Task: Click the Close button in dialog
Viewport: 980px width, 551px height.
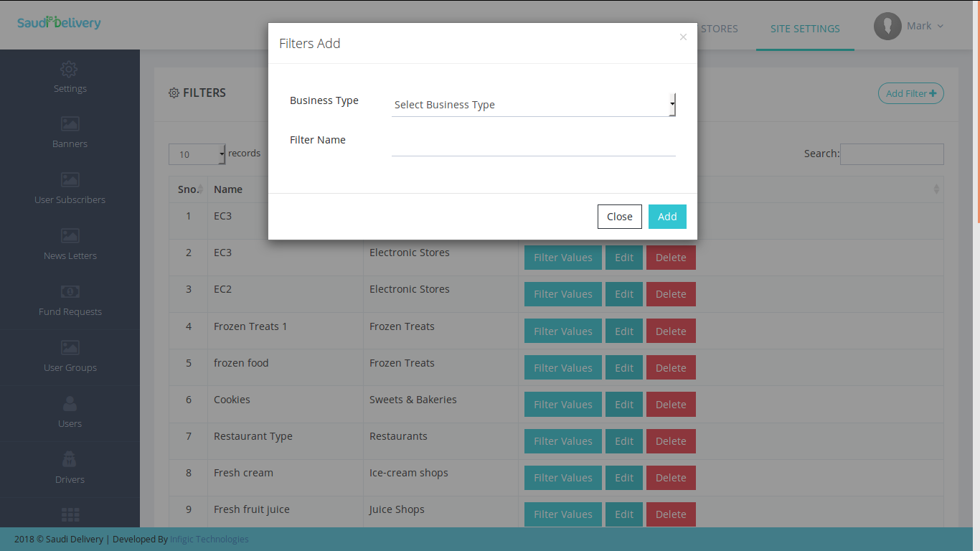Action: coord(619,217)
